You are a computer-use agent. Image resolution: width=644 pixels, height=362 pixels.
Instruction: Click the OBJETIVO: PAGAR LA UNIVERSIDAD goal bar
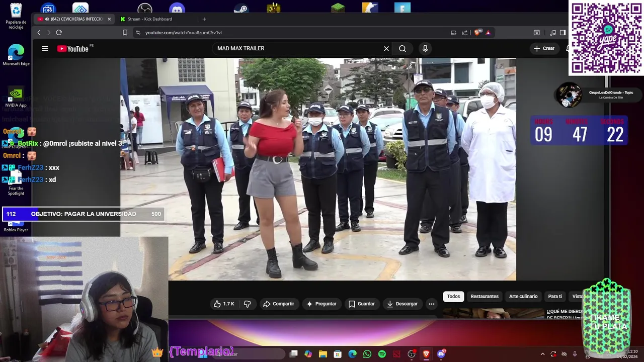84,214
